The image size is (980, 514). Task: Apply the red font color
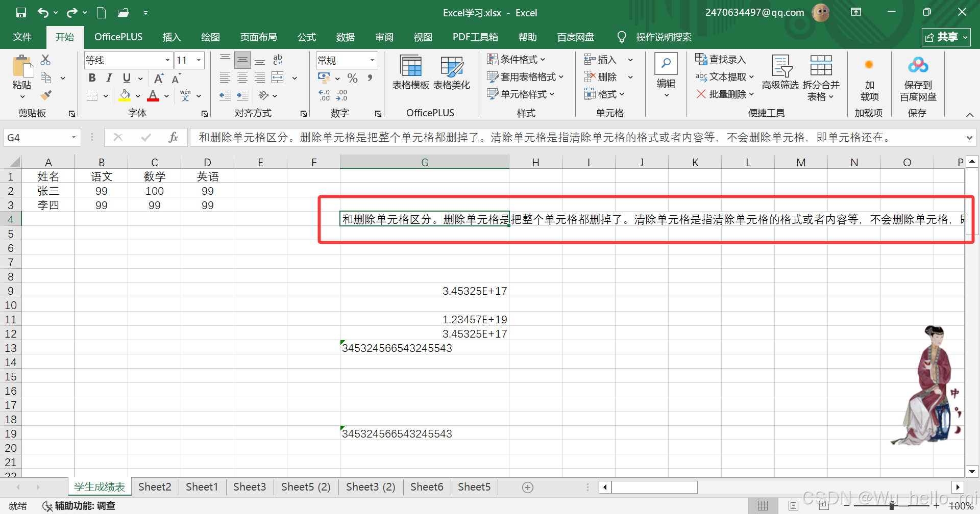153,95
